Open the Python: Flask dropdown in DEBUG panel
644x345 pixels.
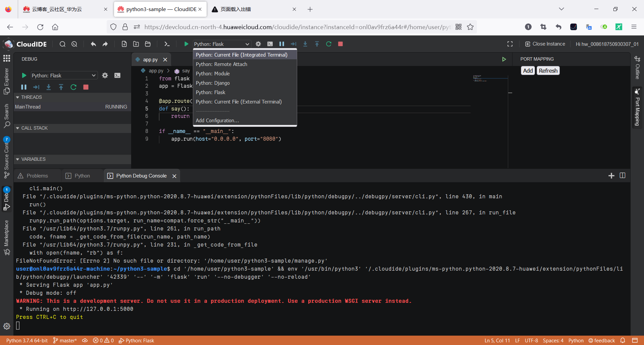point(64,75)
